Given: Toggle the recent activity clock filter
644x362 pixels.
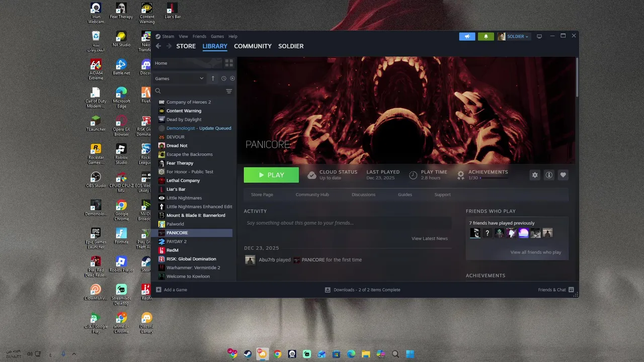Looking at the screenshot, I should (224, 78).
